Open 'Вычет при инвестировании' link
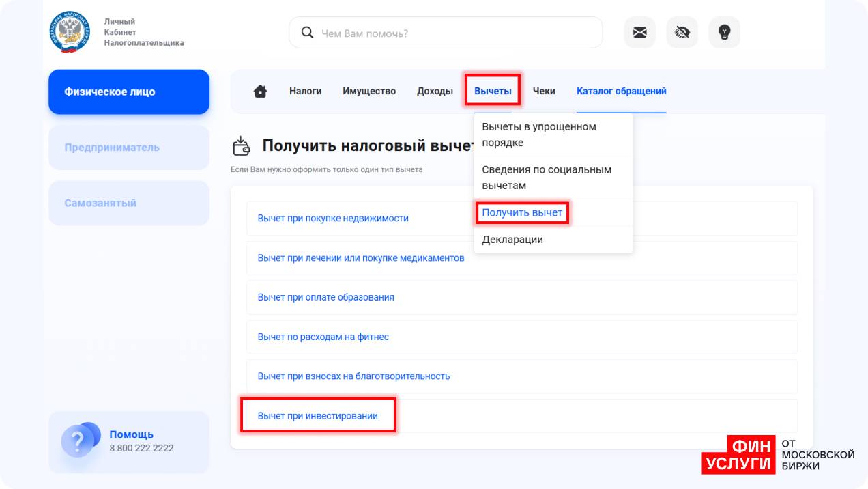 pyautogui.click(x=317, y=415)
